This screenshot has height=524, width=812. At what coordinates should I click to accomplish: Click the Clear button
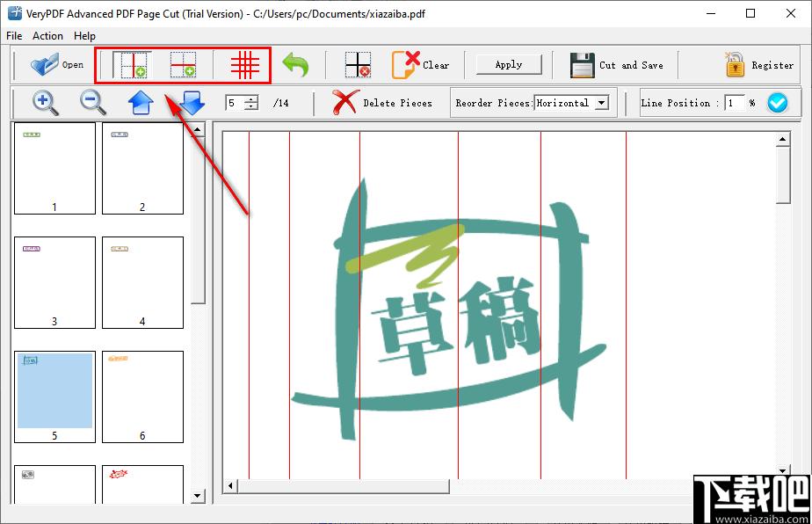[x=420, y=65]
